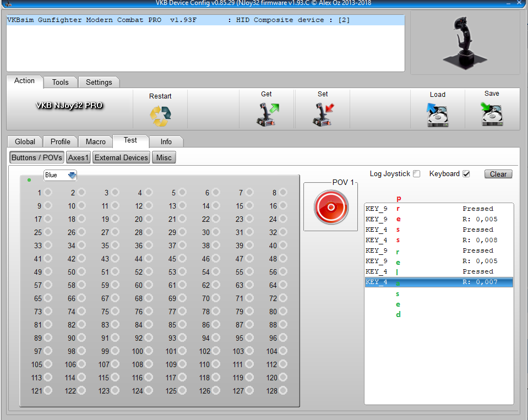The width and height of the screenshot is (528, 420).
Task: Select the Axes1 sub-tab button
Action: [78, 157]
